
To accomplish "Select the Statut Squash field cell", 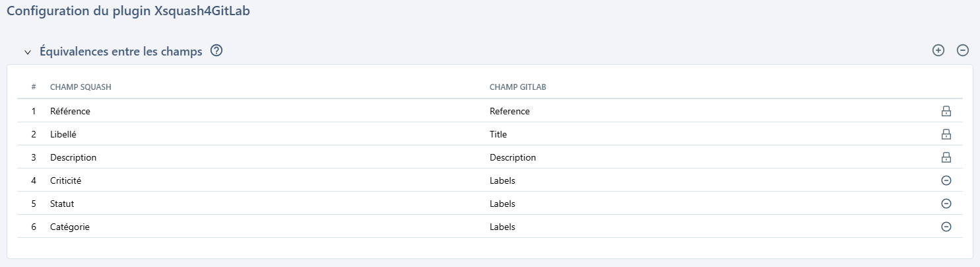I will (62, 204).
